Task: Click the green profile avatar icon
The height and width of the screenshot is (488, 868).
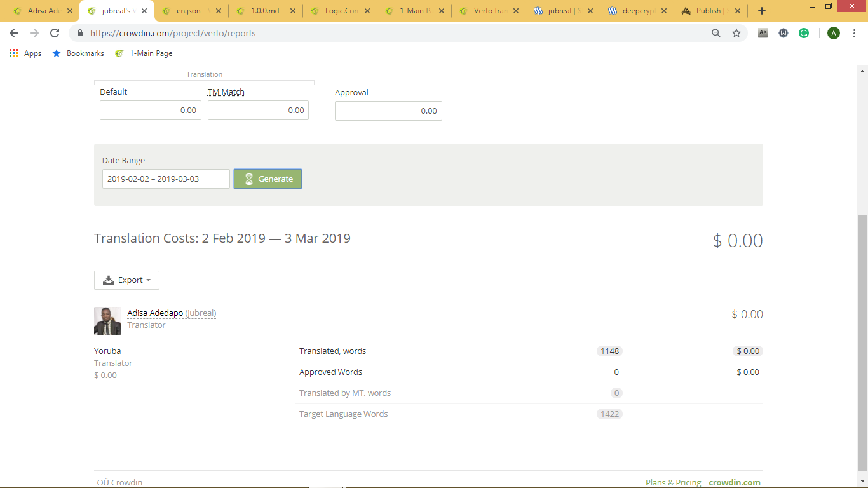Action: [834, 33]
